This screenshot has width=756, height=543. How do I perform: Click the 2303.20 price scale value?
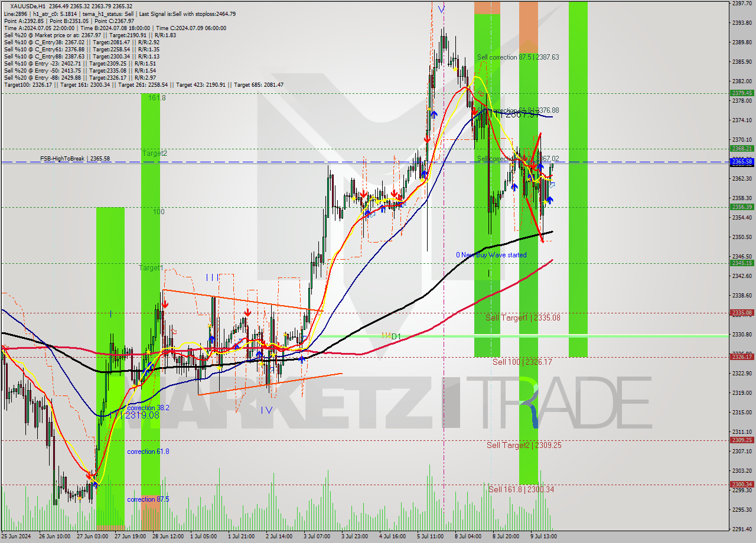742,470
